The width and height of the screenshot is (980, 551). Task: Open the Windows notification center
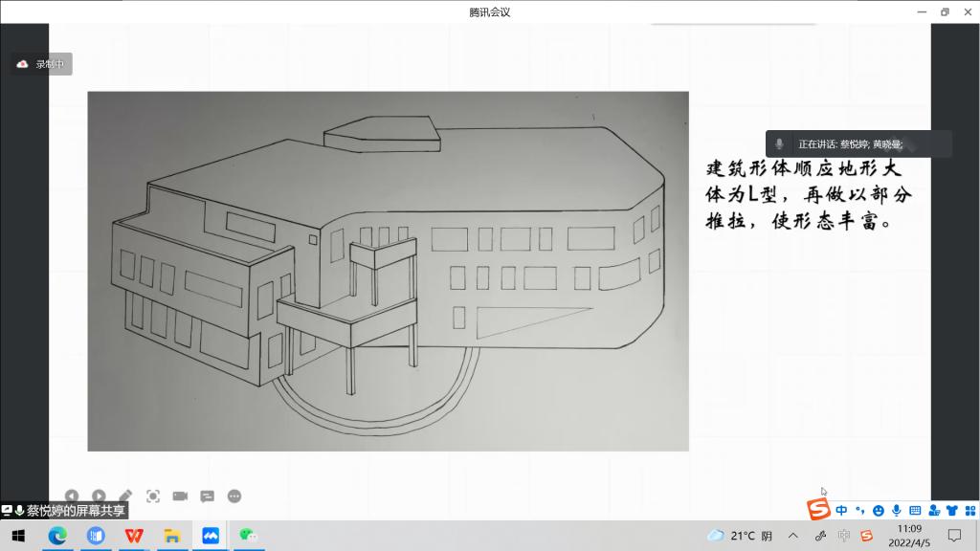tap(954, 536)
